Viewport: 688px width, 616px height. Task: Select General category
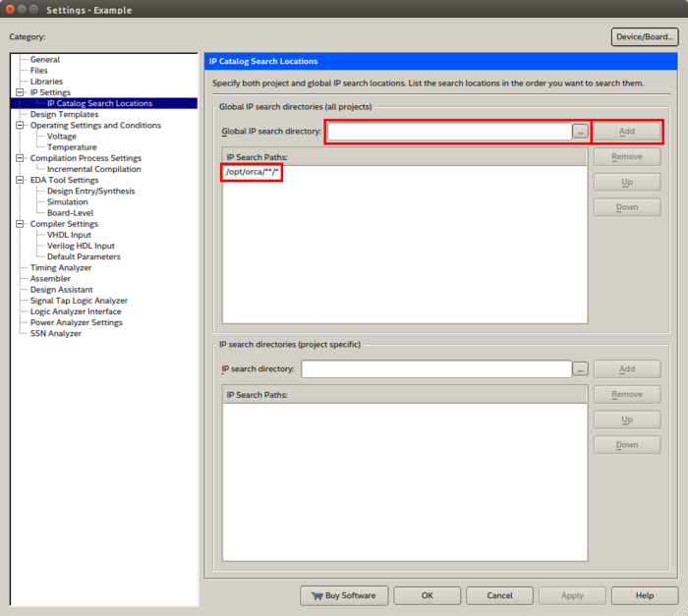[45, 59]
